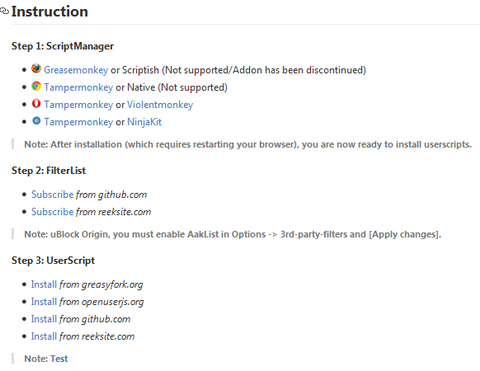The image size is (480, 371).
Task: Install userscript from github.com
Action: [x=44, y=319]
